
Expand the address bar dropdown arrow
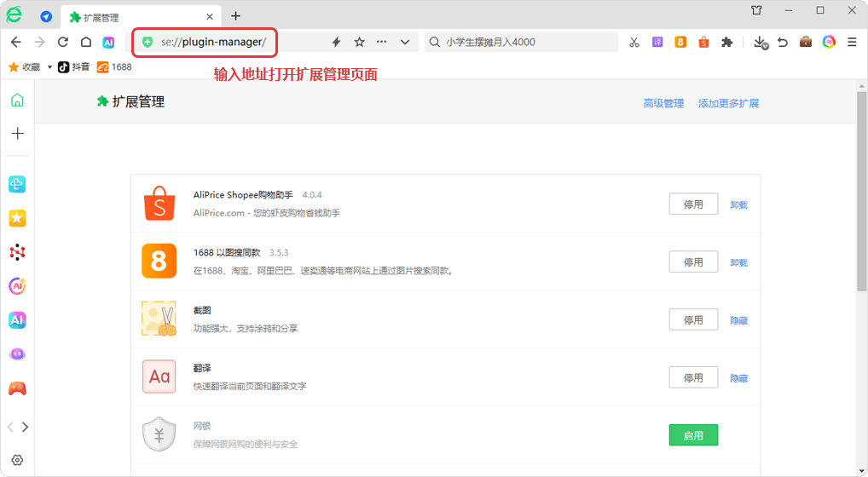[404, 42]
